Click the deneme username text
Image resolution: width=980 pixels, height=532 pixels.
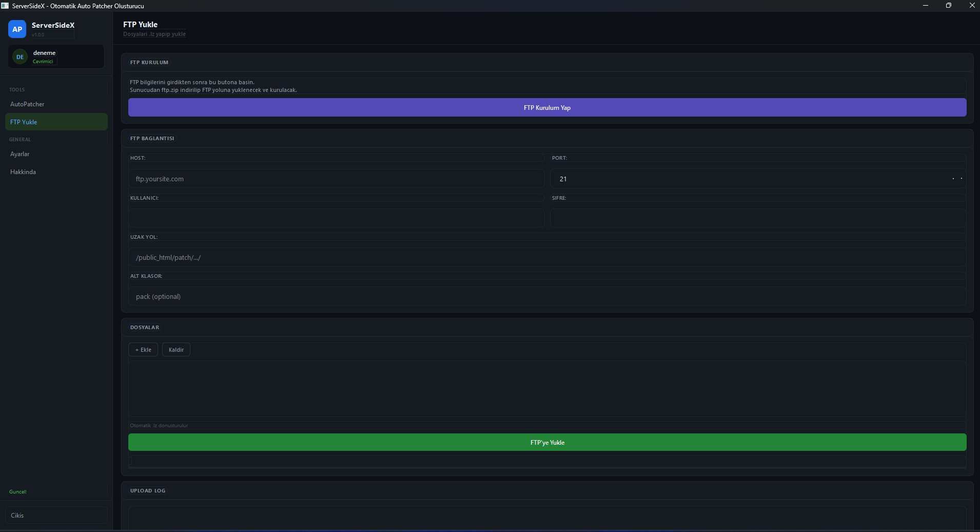44,53
